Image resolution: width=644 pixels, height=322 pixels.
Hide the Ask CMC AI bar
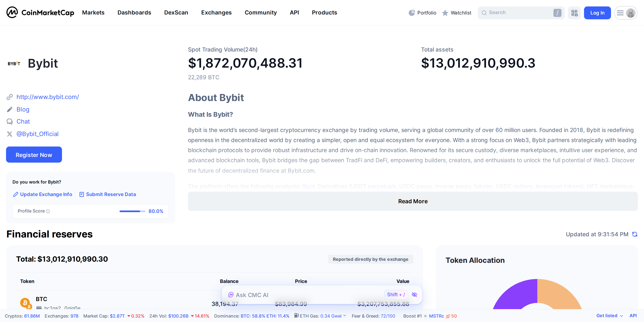(x=414, y=295)
